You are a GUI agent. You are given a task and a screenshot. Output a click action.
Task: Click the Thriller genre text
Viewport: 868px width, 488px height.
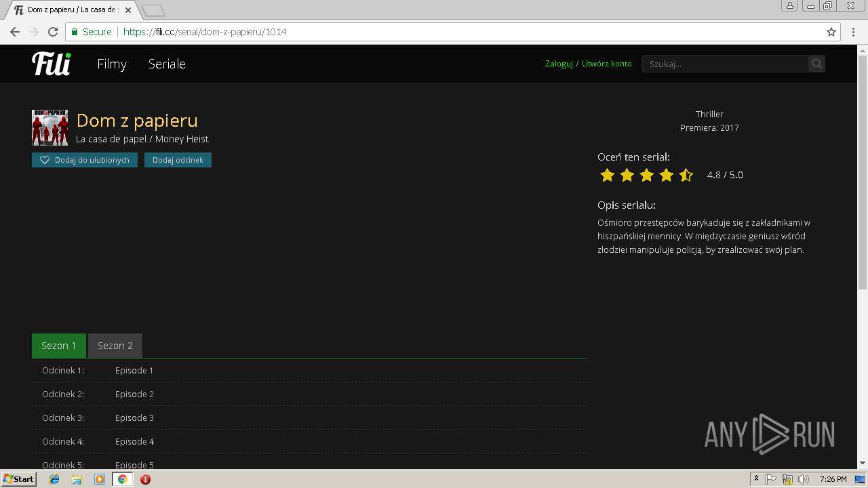click(709, 114)
